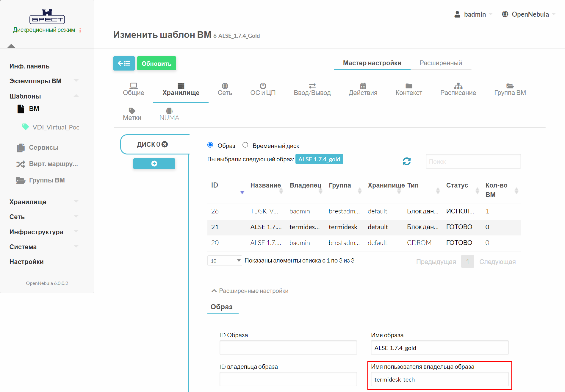Click the Поиск search field
The image size is (565, 392).
pyautogui.click(x=473, y=162)
